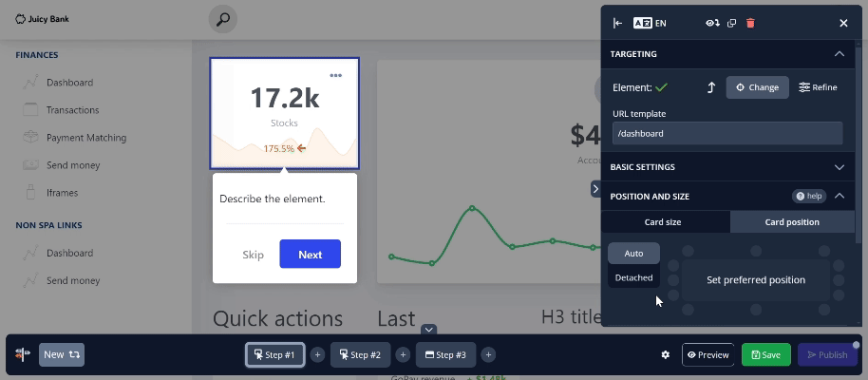
Task: Click the URL template input field
Action: click(x=726, y=134)
